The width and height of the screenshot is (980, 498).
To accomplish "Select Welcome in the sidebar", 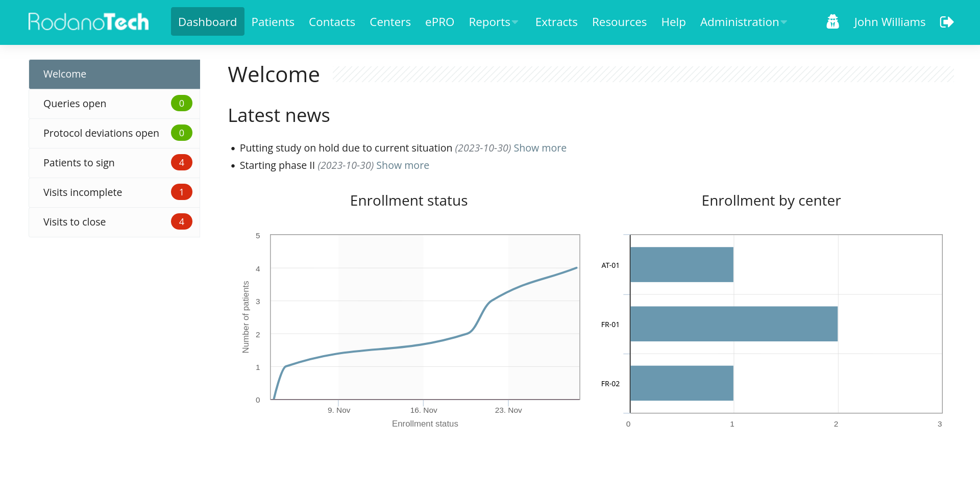I will click(114, 74).
